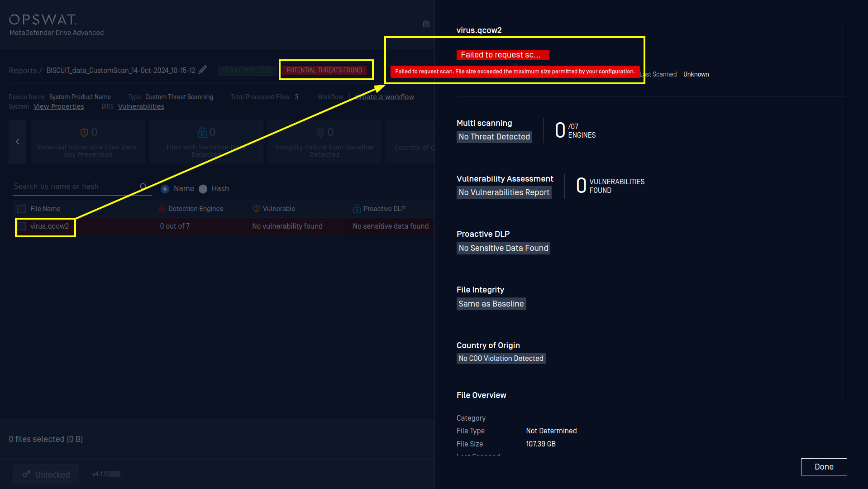
Task: Click the 107.39 GB file size value
Action: (541, 444)
